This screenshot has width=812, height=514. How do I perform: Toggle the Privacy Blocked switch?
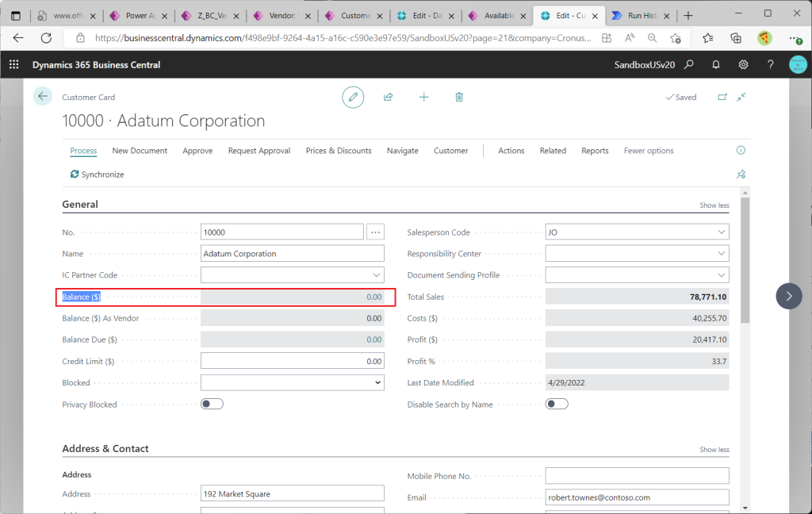tap(212, 404)
